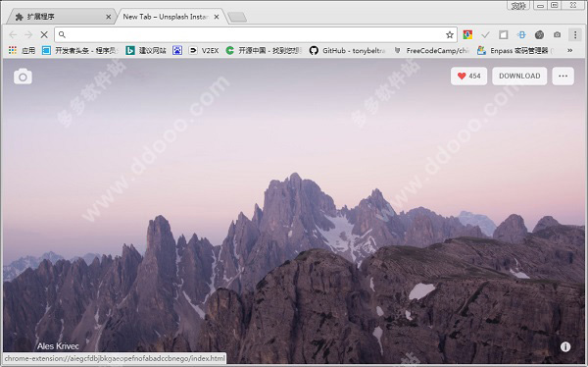The width and height of the screenshot is (588, 367).
Task: Download the current Unsplash photo
Action: [x=519, y=76]
